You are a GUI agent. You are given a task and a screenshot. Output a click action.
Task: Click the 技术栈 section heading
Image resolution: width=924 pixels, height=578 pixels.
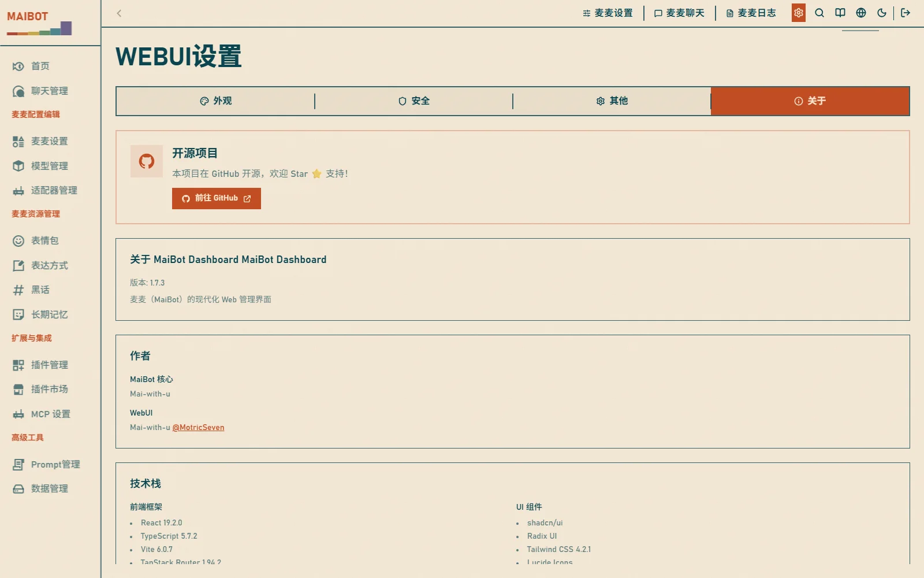(x=146, y=483)
